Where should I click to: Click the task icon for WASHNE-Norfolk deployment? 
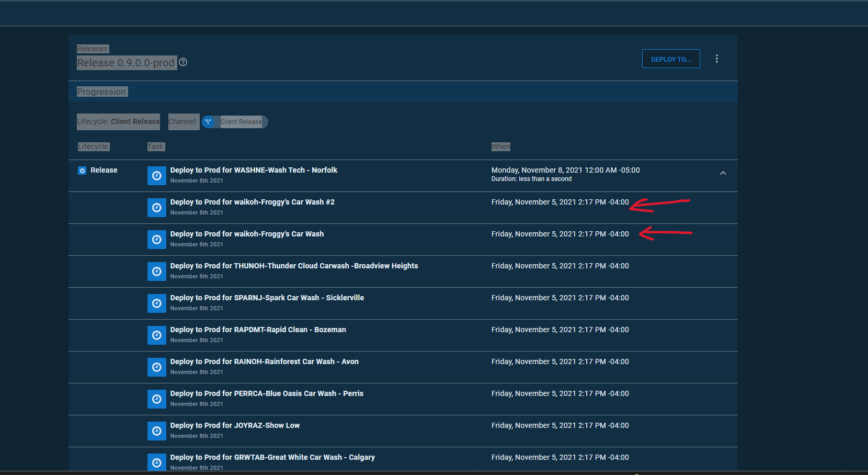click(156, 175)
